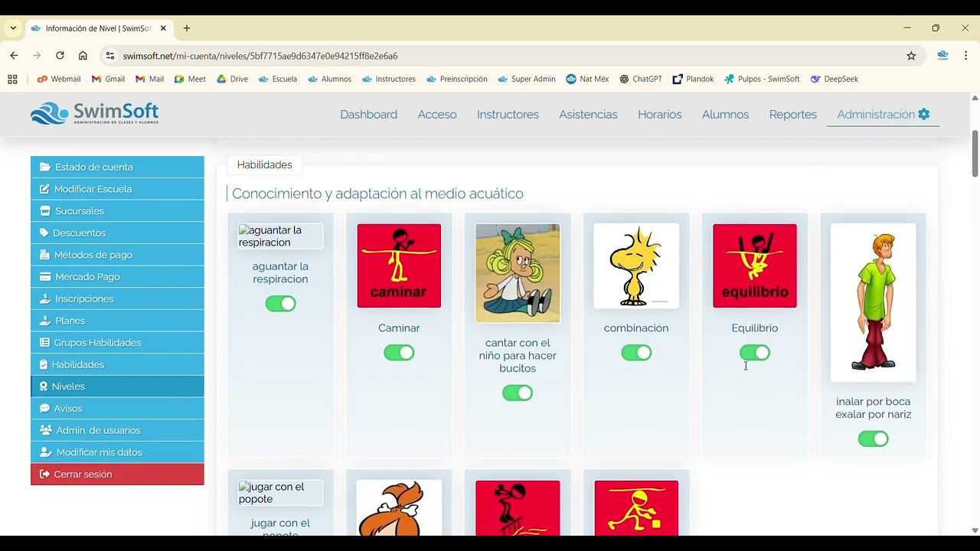The height and width of the screenshot is (551, 980).
Task: Go to Instructores in top navigation
Action: (x=508, y=114)
